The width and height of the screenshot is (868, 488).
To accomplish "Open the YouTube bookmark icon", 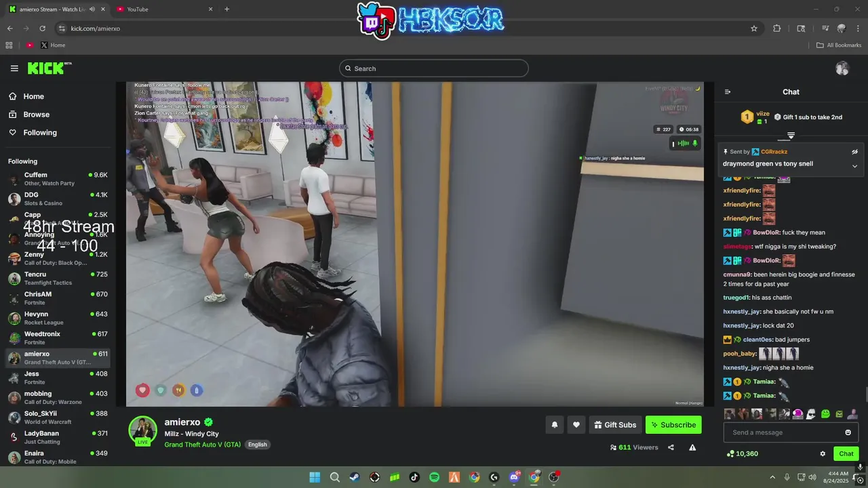I will (x=30, y=45).
